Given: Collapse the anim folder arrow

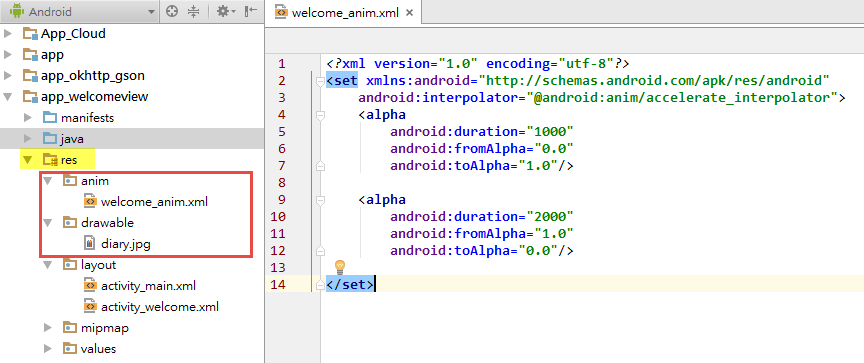Looking at the screenshot, I should tap(48, 181).
